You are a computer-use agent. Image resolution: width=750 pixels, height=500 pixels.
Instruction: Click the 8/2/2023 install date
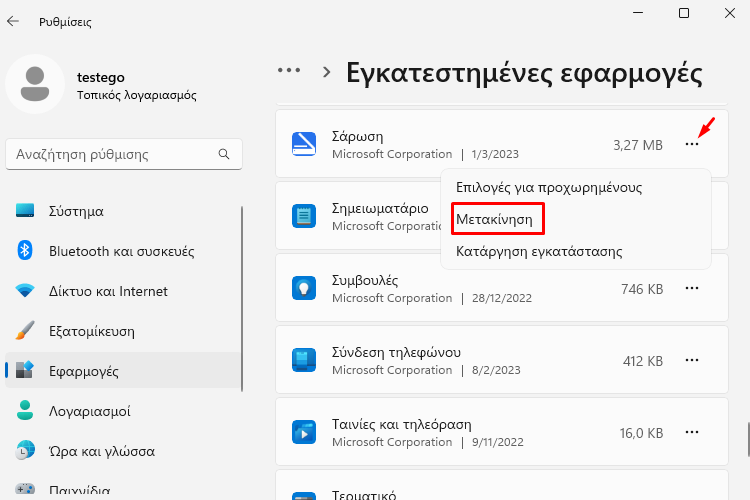pyautogui.click(x=496, y=370)
